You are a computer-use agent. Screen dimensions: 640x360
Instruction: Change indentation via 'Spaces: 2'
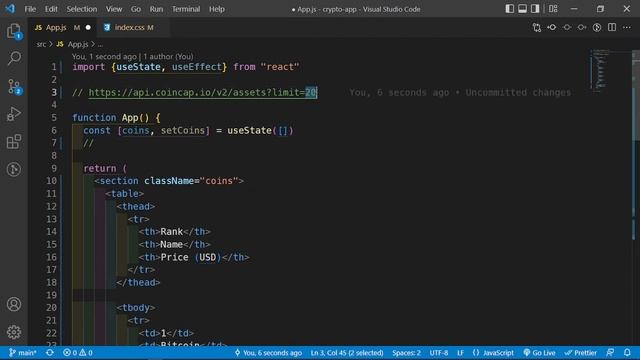point(406,353)
